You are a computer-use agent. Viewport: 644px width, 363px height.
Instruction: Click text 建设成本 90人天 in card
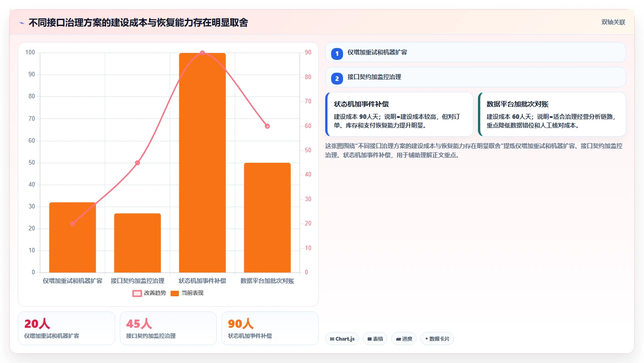[356, 117]
